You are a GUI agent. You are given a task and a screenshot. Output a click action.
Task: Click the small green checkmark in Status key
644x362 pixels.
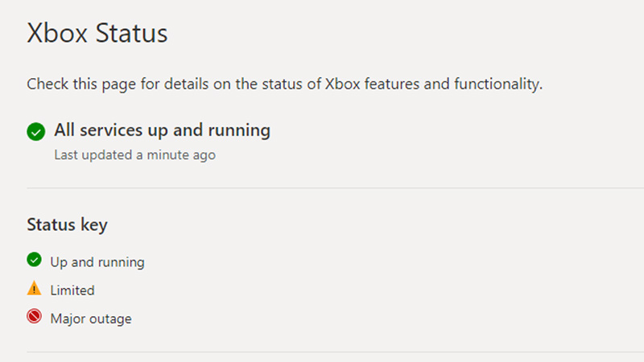tap(34, 260)
